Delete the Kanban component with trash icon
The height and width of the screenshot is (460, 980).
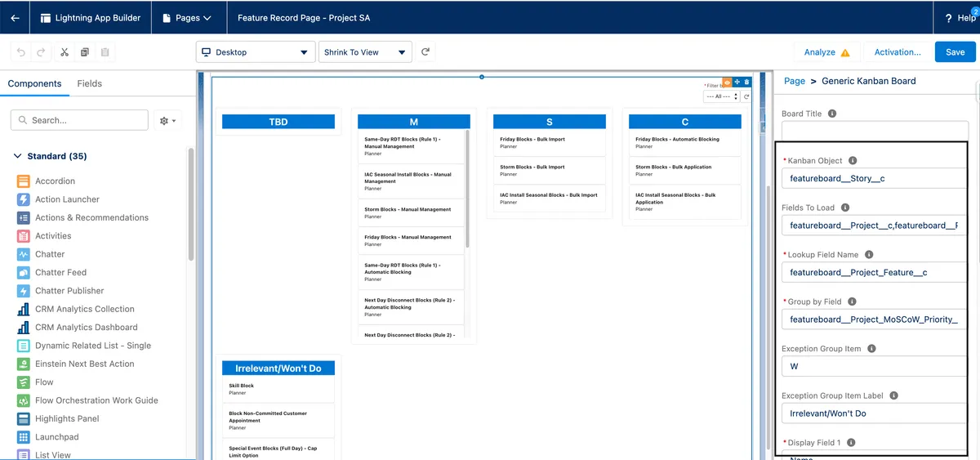[x=746, y=82]
